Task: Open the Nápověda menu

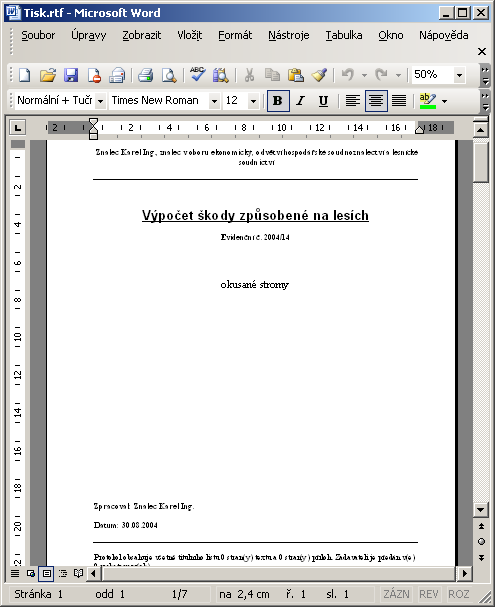Action: click(443, 35)
